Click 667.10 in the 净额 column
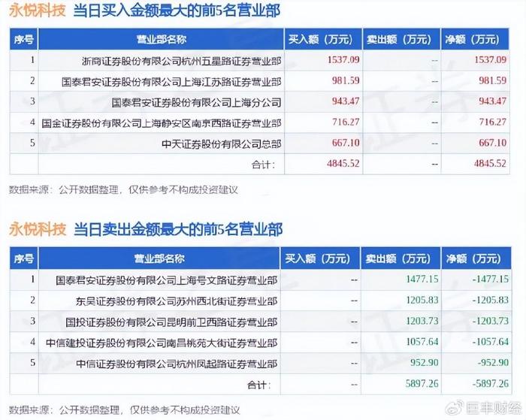The image size is (526, 420). [492, 143]
